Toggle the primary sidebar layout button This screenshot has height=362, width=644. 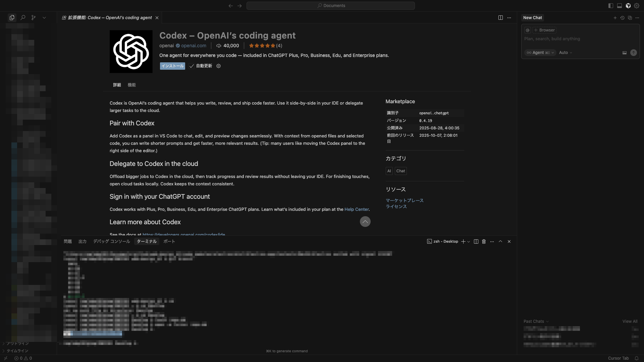[611, 6]
